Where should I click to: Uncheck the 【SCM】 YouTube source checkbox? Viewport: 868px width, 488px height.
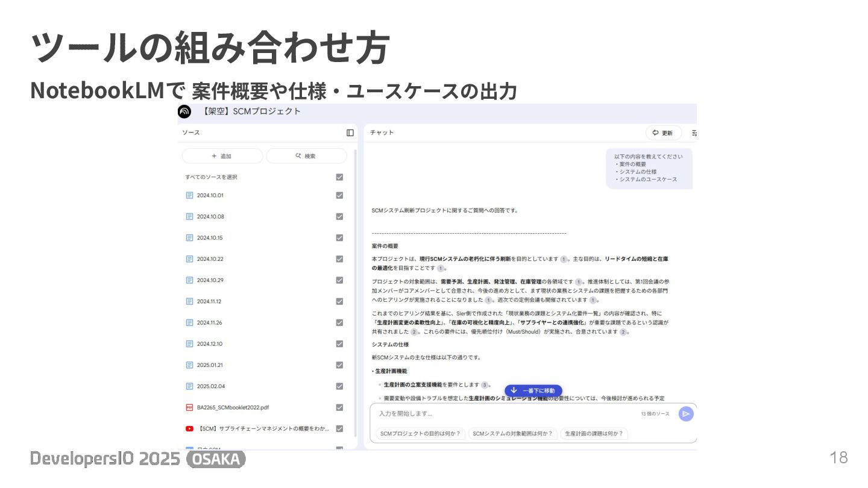click(x=339, y=428)
